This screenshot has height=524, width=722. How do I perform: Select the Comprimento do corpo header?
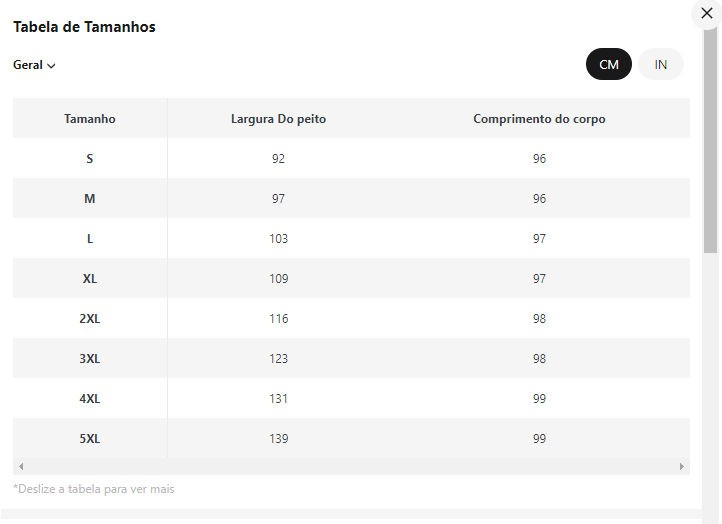click(x=539, y=119)
